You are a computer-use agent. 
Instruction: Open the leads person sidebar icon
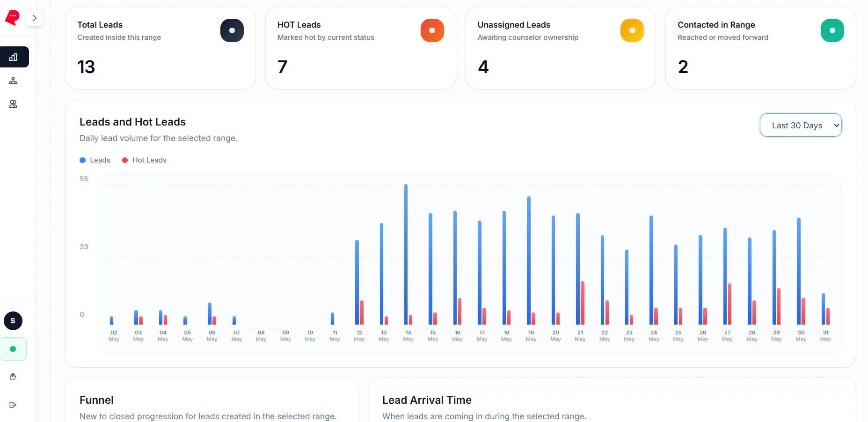tap(13, 81)
